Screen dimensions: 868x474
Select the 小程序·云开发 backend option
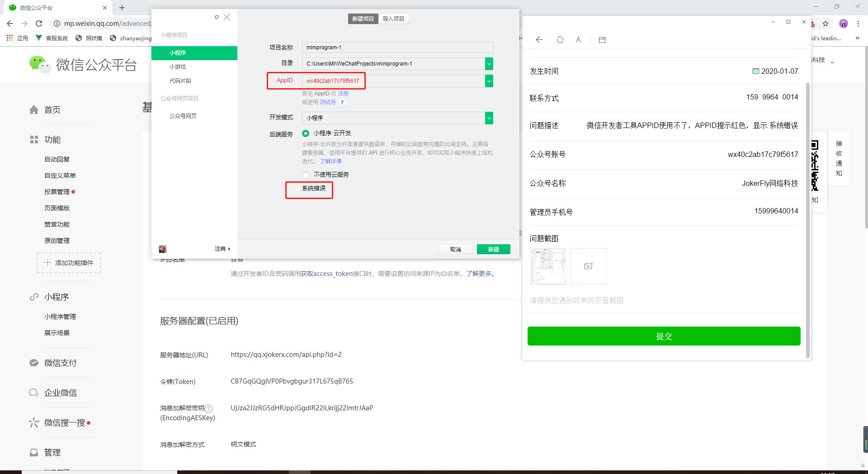306,133
